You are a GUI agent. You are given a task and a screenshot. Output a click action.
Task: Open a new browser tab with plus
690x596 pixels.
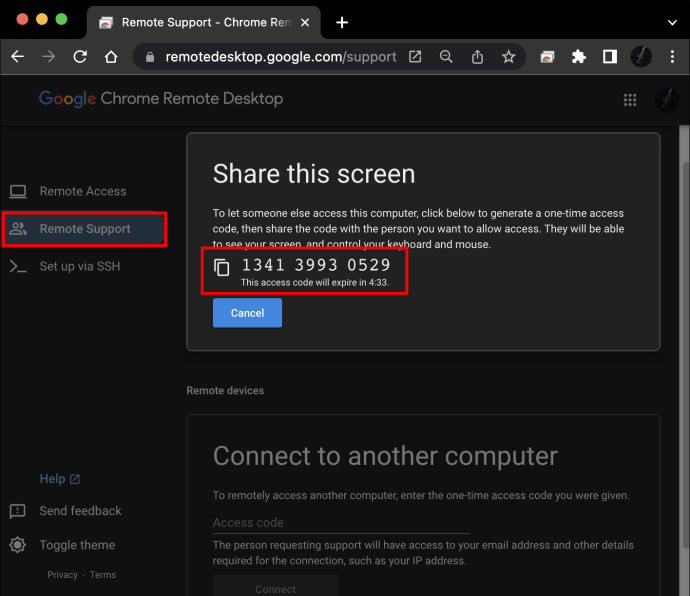(x=342, y=22)
